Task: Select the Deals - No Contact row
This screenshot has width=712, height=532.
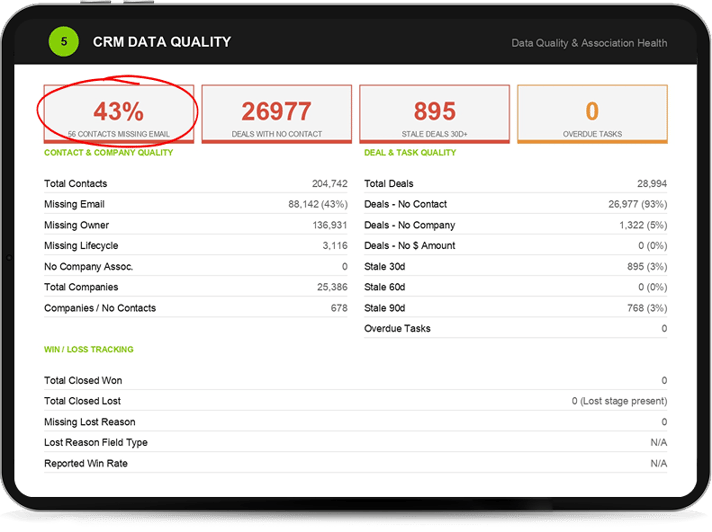Action: [x=515, y=204]
